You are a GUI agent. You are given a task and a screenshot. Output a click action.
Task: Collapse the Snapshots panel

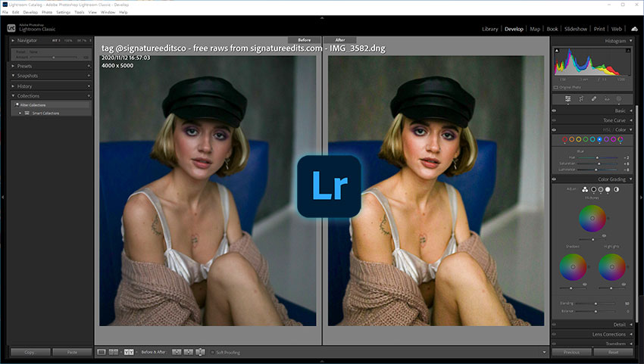[x=13, y=76]
